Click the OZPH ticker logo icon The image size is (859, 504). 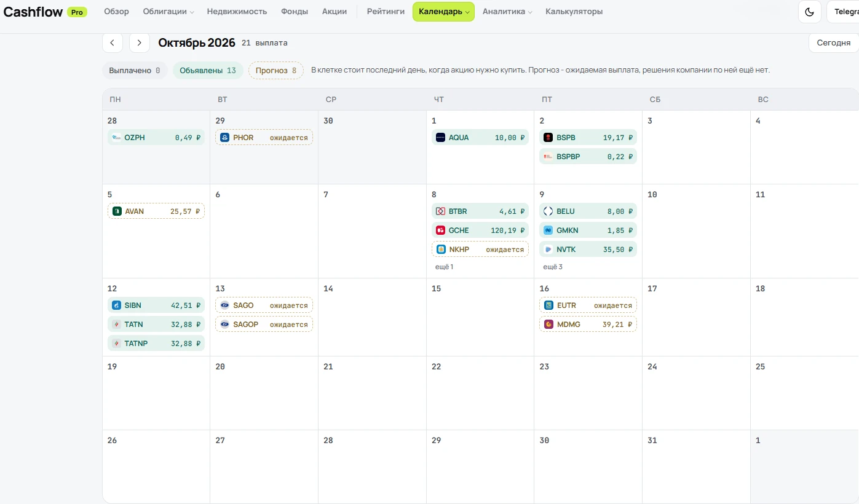click(x=116, y=138)
